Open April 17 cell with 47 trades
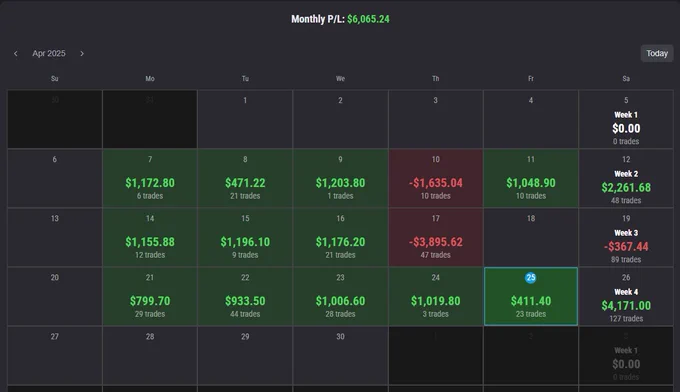The height and width of the screenshot is (392, 680). (x=435, y=237)
